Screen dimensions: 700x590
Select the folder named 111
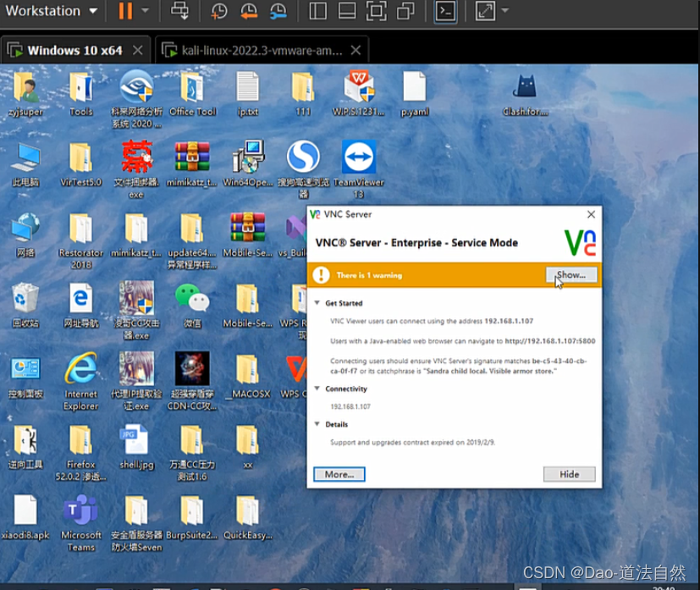303,94
